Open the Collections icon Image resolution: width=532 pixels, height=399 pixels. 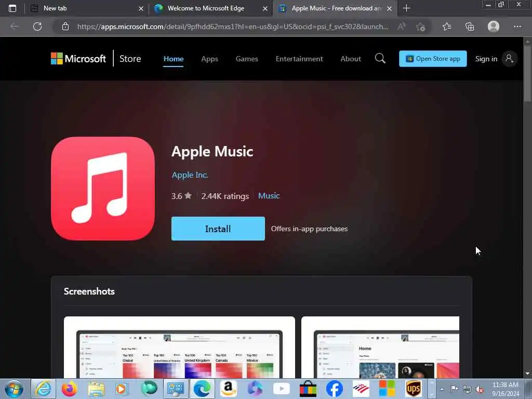click(470, 26)
